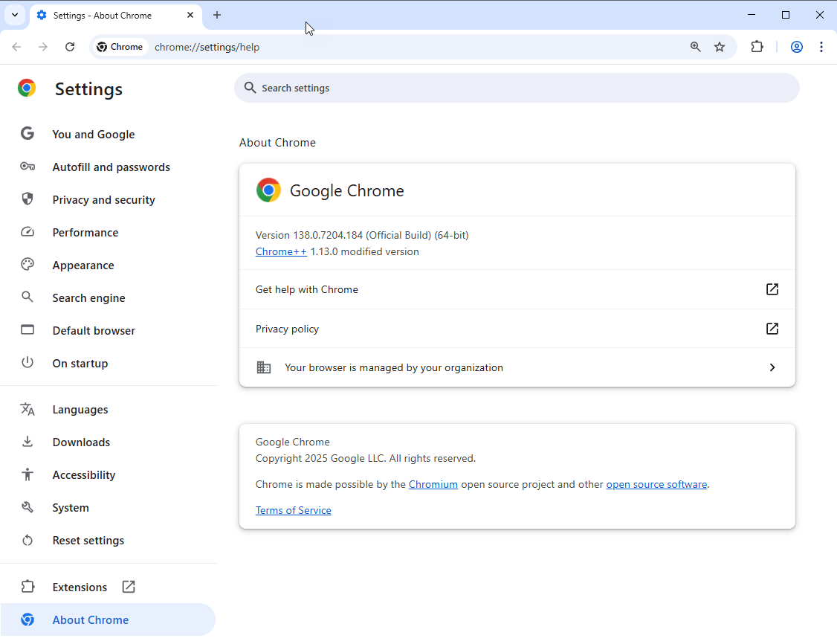Open the Chrome three-dot menu
Viewport: 837px width, 644px height.
821,47
